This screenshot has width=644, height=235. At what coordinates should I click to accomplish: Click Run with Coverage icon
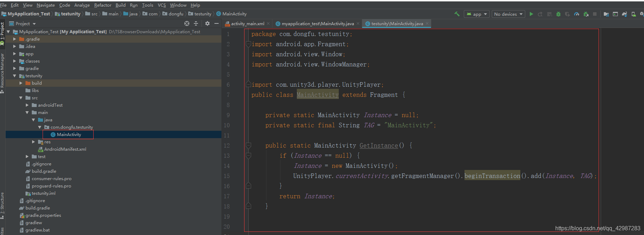click(x=568, y=14)
